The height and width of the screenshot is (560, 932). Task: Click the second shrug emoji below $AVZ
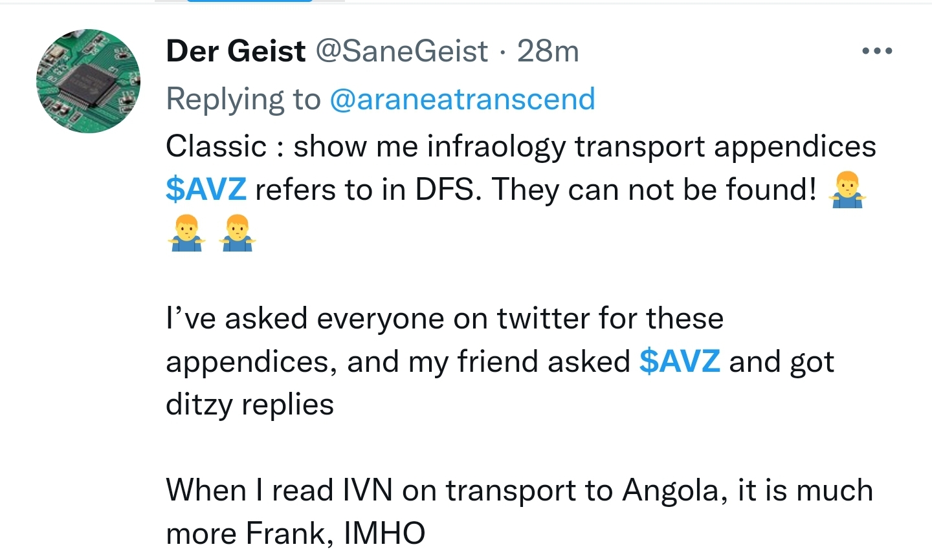238,233
